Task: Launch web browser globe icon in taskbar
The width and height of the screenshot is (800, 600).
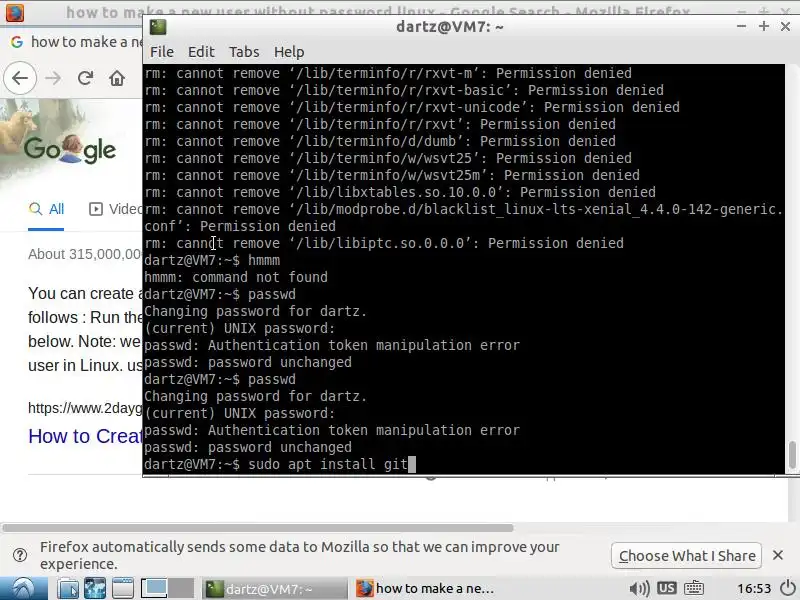Action: [95, 588]
